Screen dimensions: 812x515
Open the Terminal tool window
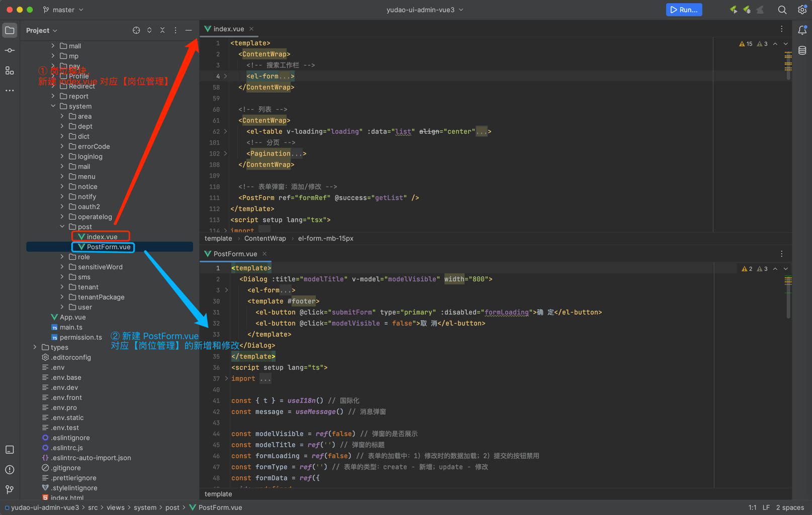click(10, 450)
